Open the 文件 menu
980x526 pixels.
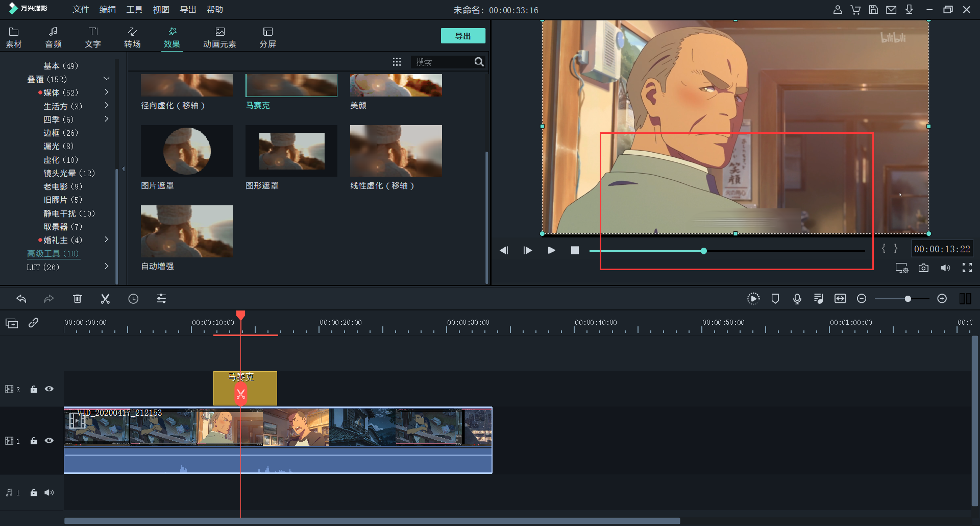click(x=81, y=10)
